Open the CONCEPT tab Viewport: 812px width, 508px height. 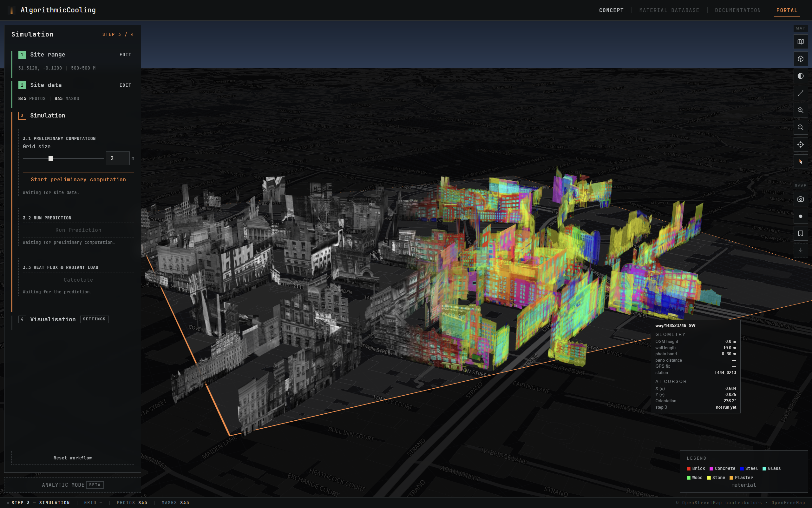611,10
